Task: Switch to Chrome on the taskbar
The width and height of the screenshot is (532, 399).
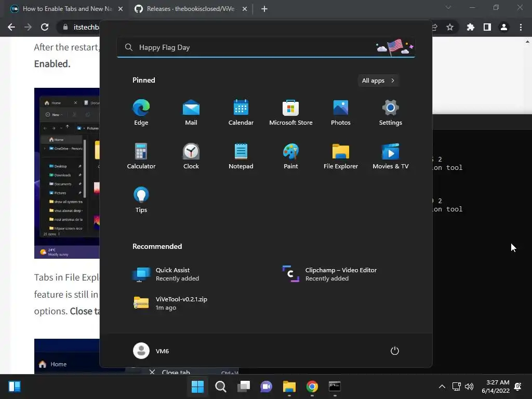Action: click(312, 387)
